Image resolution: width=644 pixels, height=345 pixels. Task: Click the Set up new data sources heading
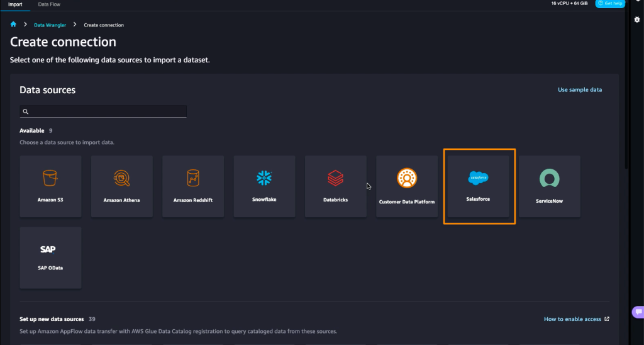(x=52, y=319)
